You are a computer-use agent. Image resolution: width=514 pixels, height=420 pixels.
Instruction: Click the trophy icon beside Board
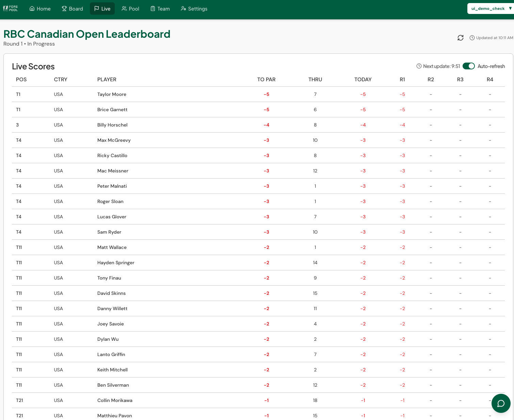[x=64, y=9]
